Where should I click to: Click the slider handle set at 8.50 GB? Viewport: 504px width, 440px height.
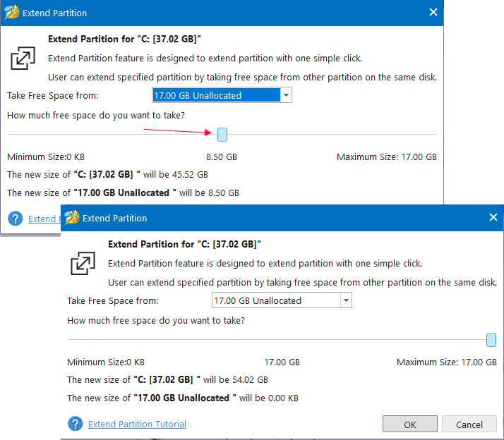pyautogui.click(x=222, y=134)
